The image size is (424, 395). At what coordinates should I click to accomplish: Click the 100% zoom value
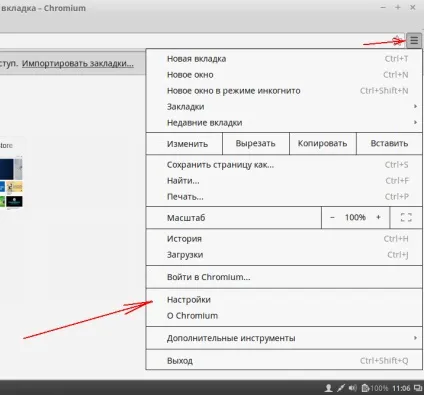(355, 218)
